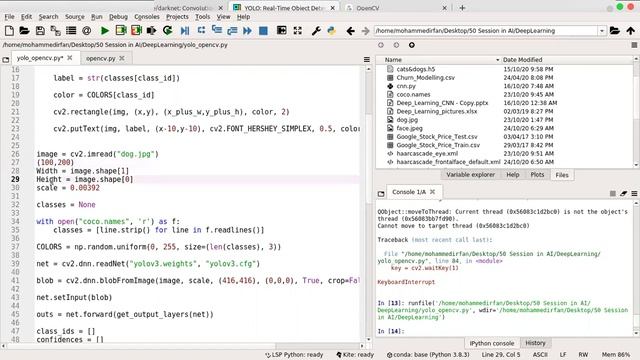Image resolution: width=640 pixels, height=360 pixels.
Task: Go back to previous cursor position
Action: coord(350,31)
